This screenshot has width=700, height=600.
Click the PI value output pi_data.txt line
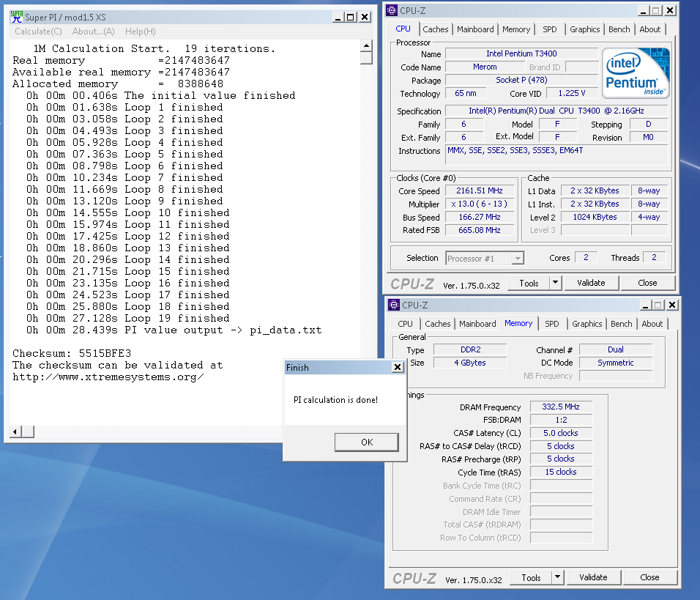(174, 330)
